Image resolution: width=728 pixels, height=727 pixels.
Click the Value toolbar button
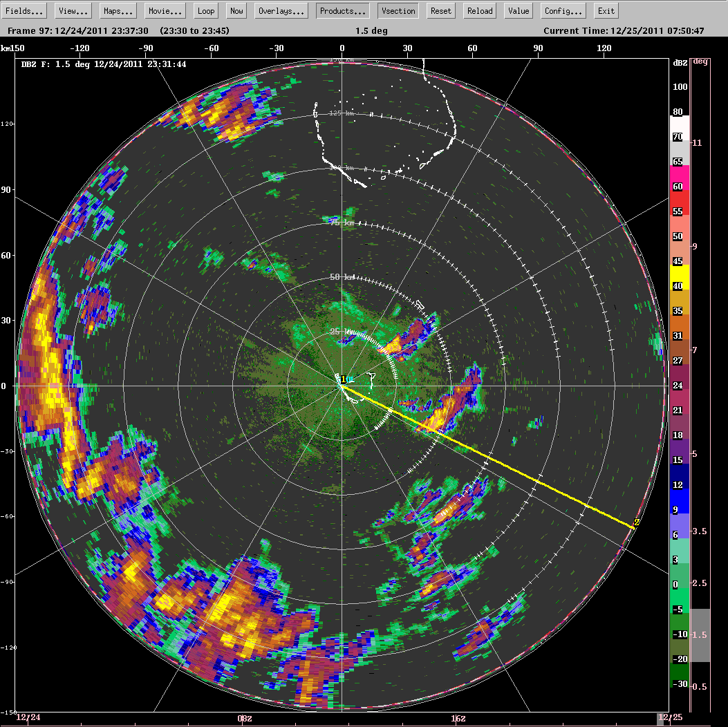pos(518,11)
